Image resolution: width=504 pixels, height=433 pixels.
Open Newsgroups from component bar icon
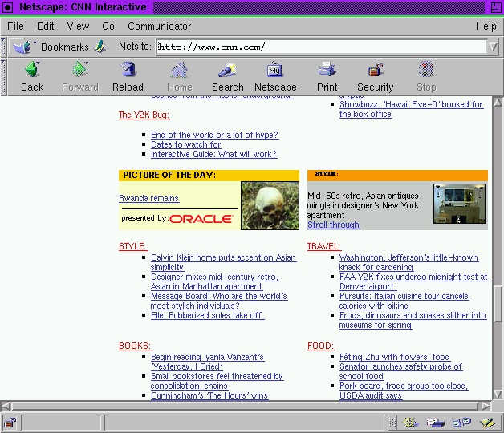tap(461, 423)
